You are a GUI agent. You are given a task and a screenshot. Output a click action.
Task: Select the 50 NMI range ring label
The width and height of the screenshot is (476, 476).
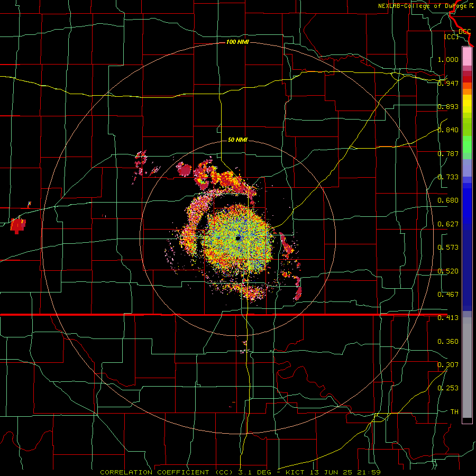click(x=237, y=140)
